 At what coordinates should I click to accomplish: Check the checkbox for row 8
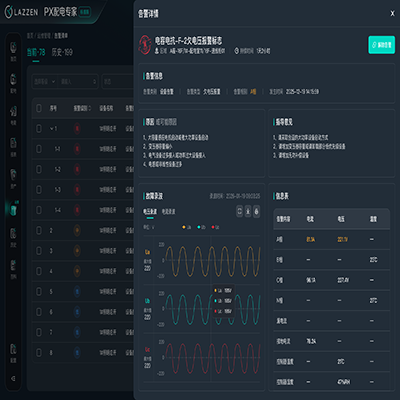(39, 353)
